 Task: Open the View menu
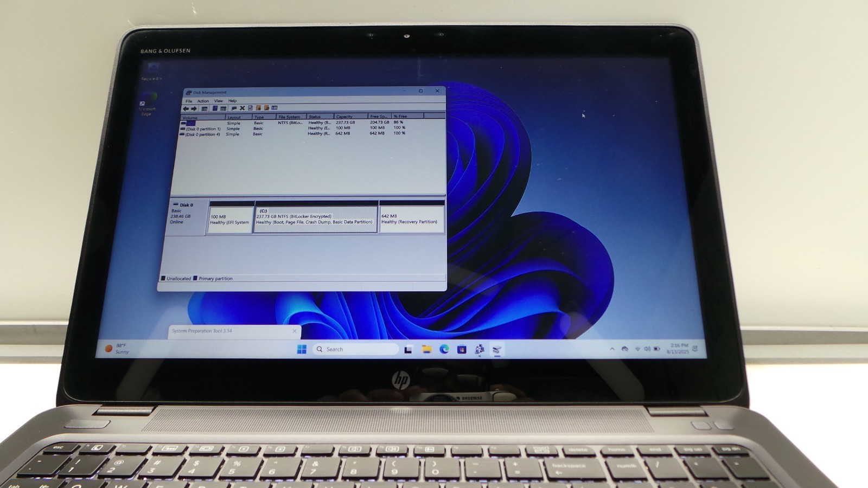click(219, 101)
